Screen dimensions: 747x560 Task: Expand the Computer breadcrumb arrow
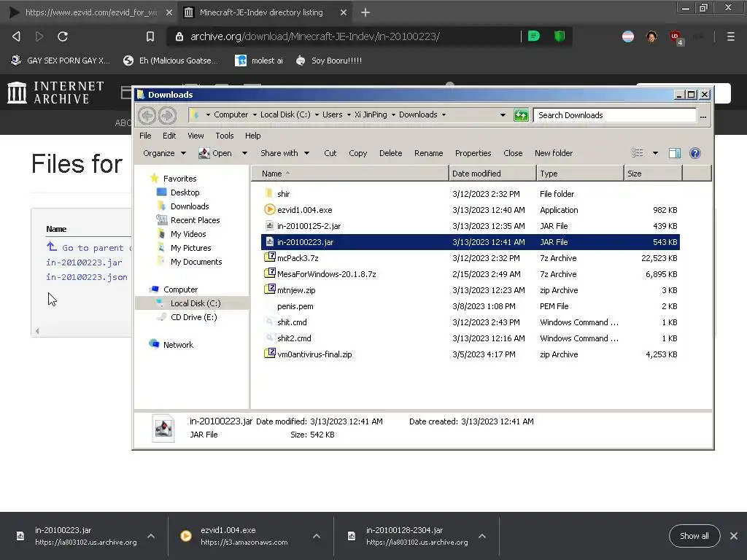255,114
